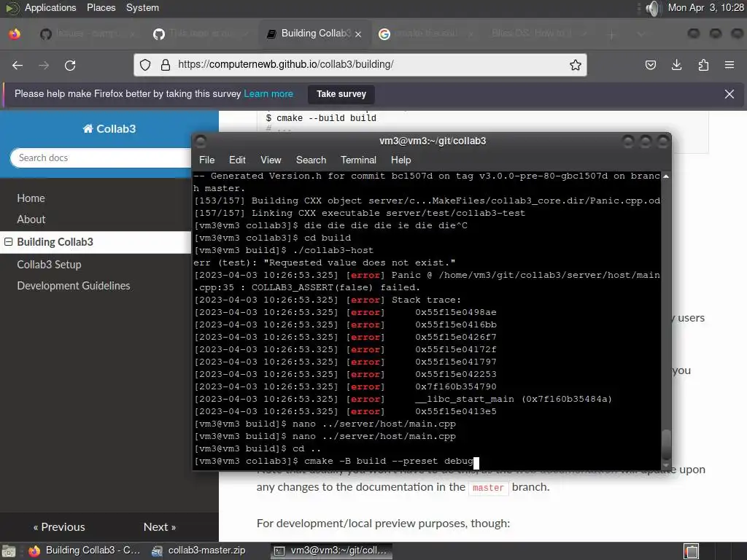The width and height of the screenshot is (747, 560).
Task: Click the padlock site security icon
Action: pos(166,65)
